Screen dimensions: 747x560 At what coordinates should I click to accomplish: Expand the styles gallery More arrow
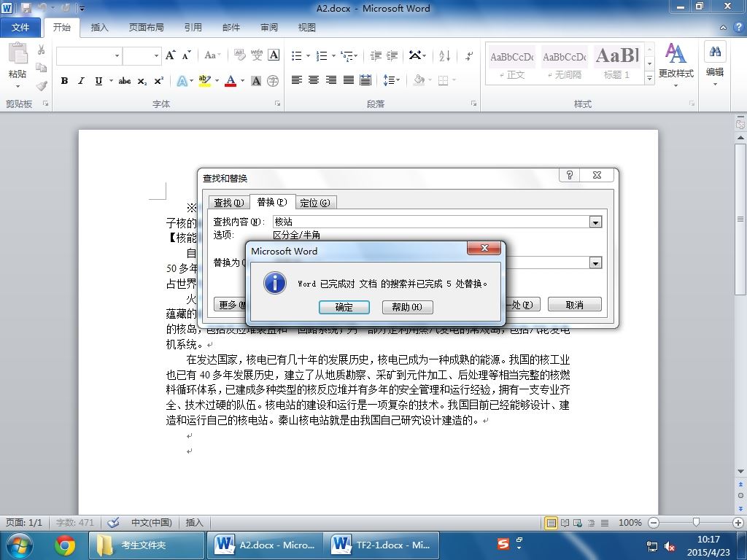649,78
